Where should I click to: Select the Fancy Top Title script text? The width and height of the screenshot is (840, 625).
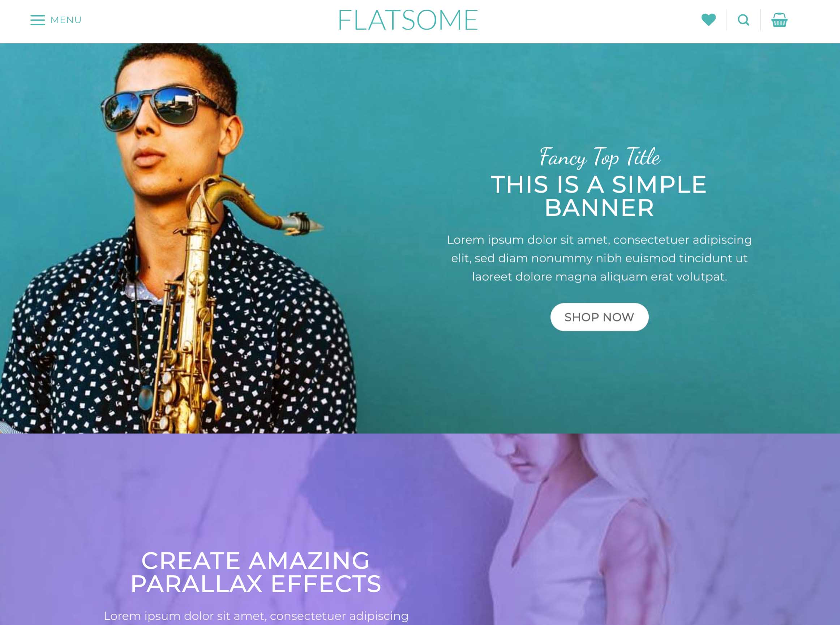click(600, 157)
